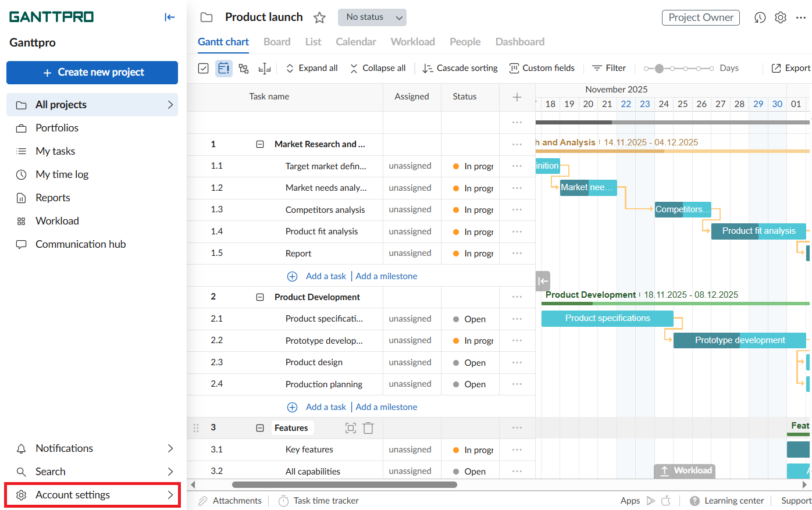Adjust the Days zoom slider handle
812x510 pixels.
tap(659, 69)
